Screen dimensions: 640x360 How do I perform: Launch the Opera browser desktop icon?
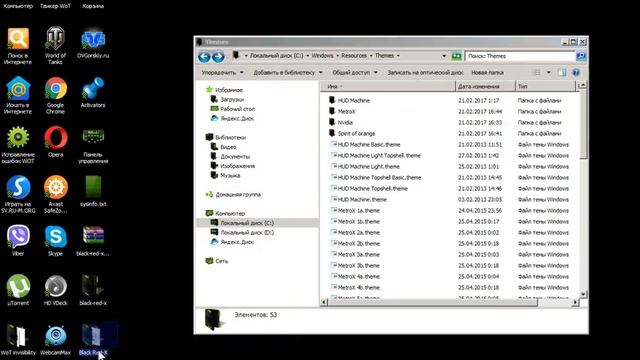(x=56, y=141)
